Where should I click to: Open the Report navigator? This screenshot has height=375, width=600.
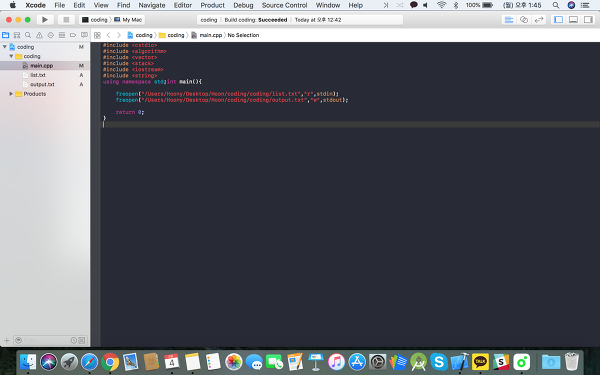tap(84, 35)
